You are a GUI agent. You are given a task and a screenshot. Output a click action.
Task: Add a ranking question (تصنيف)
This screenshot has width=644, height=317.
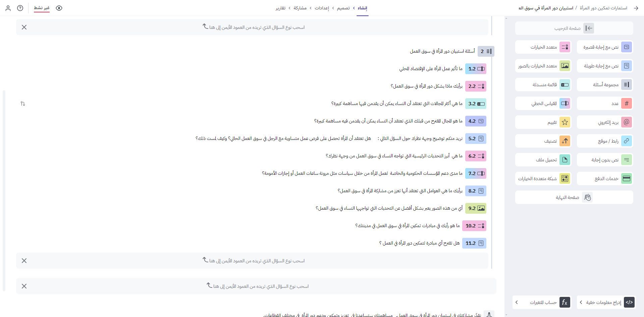click(x=543, y=141)
